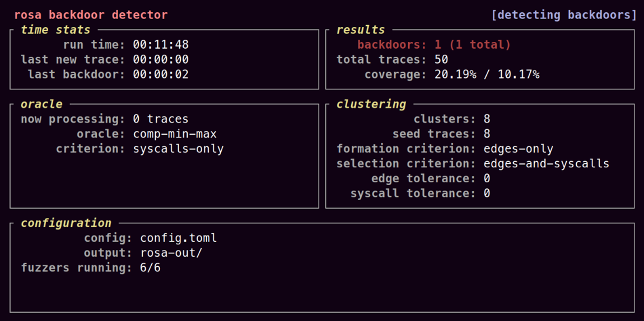The height and width of the screenshot is (321, 644).
Task: Click the red 'backdoors: 1 (1 total)' line
Action: pos(434,45)
